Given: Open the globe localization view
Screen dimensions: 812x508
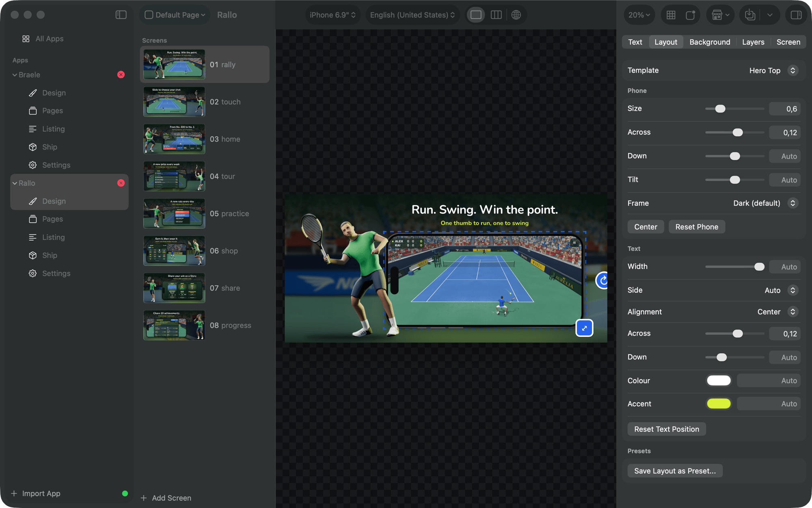Looking at the screenshot, I should 516,15.
